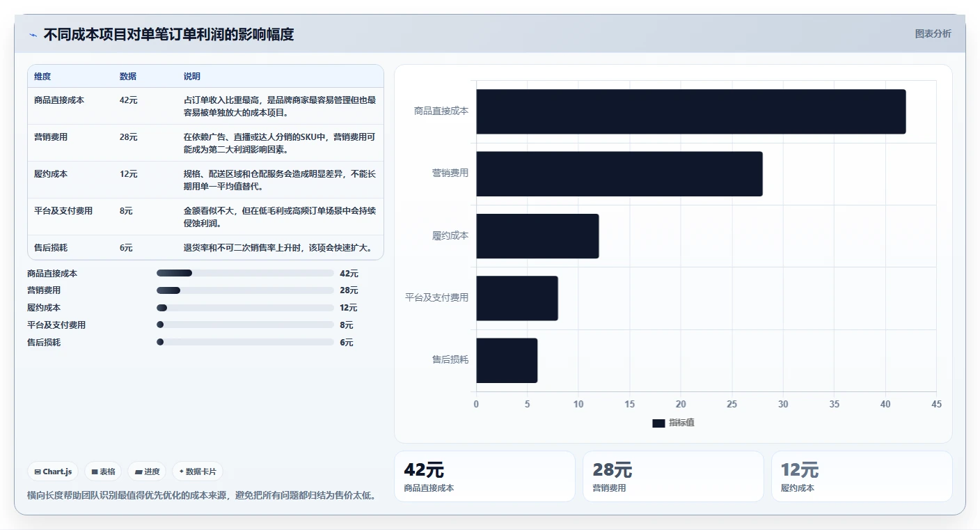
Task: Select table cell 12元
Action: [x=129, y=174]
